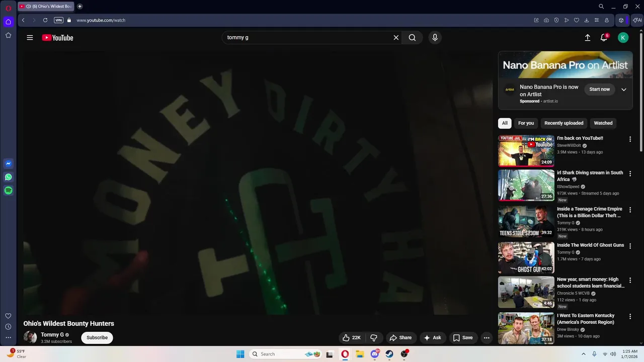Viewport: 644px width, 362px height.
Task: Open history clock in sidebar
Action: tap(8, 327)
